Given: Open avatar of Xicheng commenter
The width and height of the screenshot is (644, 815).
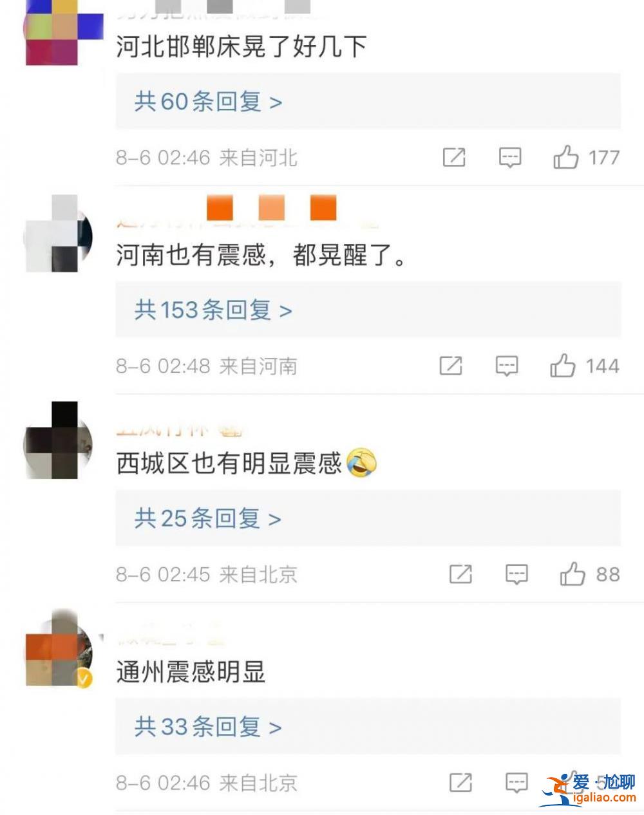Looking at the screenshot, I should (59, 440).
